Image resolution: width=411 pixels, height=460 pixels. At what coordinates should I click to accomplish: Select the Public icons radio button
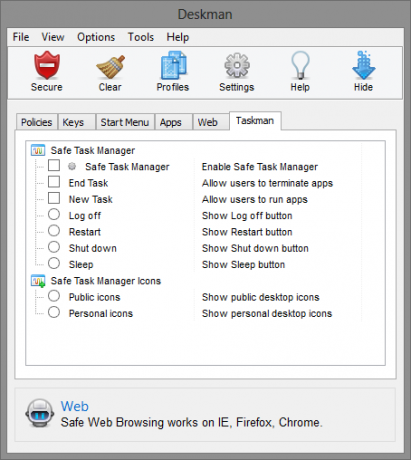54,296
